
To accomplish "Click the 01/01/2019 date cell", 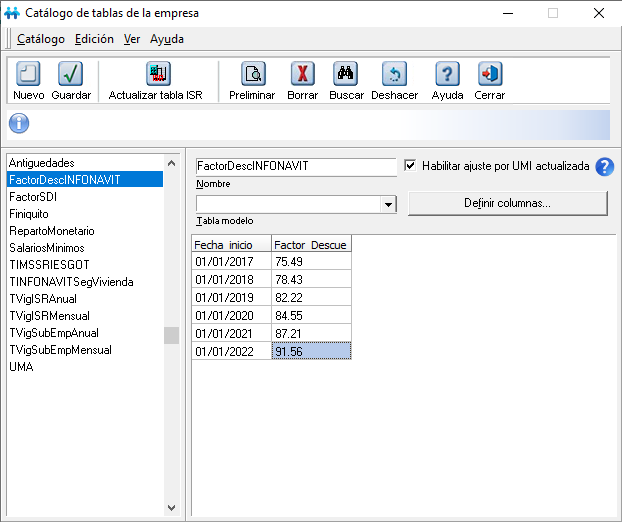I will coord(231,297).
